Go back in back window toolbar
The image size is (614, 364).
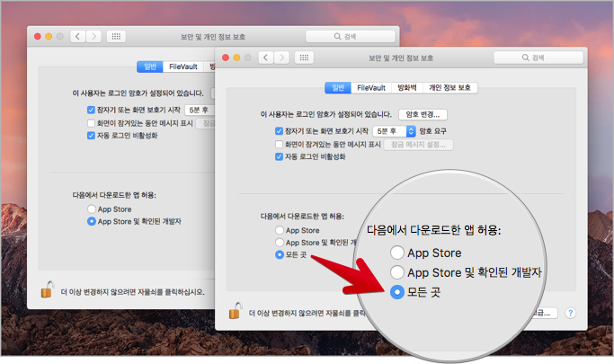78,36
